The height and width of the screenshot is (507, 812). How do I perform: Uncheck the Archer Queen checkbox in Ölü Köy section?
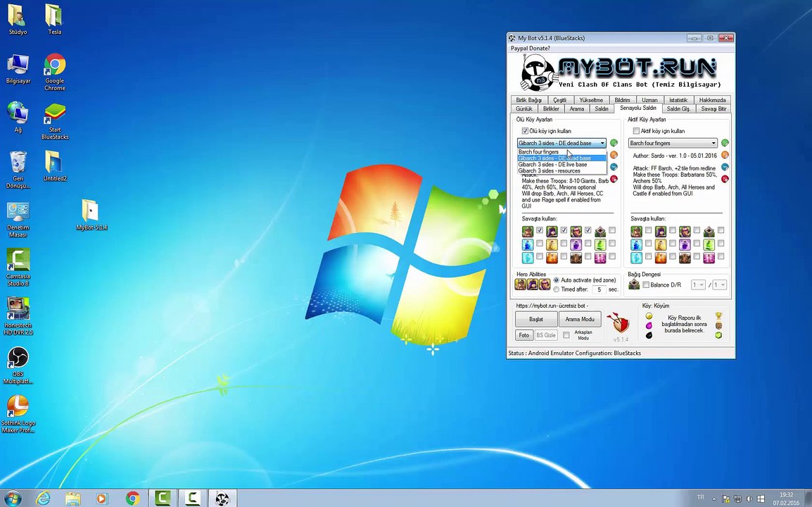pos(564,230)
